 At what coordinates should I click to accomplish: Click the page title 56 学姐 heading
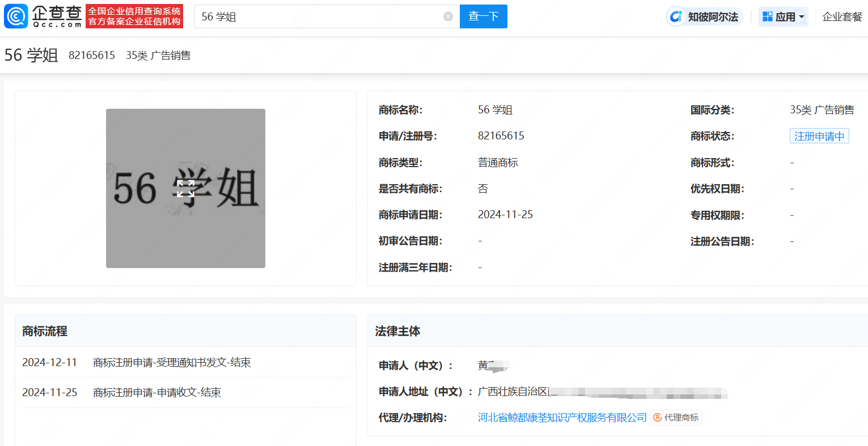tap(31, 55)
